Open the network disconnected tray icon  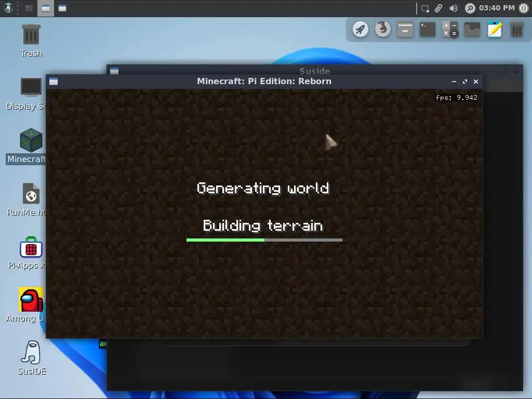[x=425, y=8]
